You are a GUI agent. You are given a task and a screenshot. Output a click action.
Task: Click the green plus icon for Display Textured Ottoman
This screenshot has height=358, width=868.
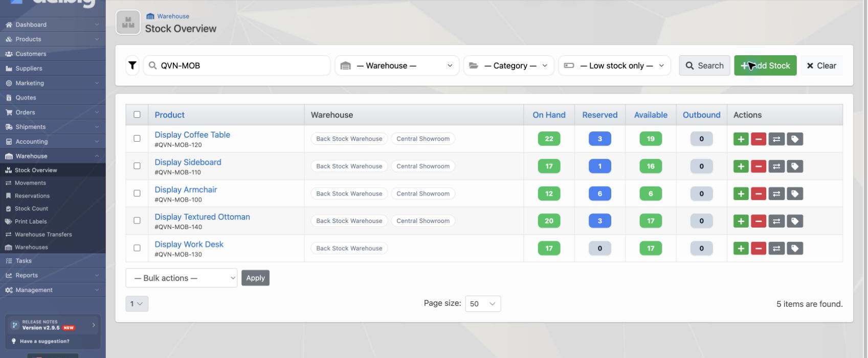click(741, 221)
